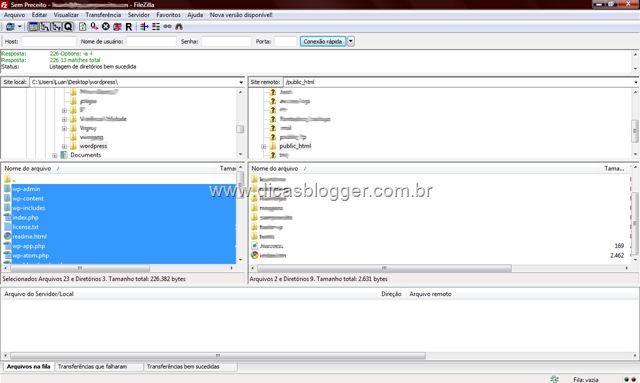Click in the Senha password field
Viewport: 640px width, 383px height.
[x=226, y=41]
